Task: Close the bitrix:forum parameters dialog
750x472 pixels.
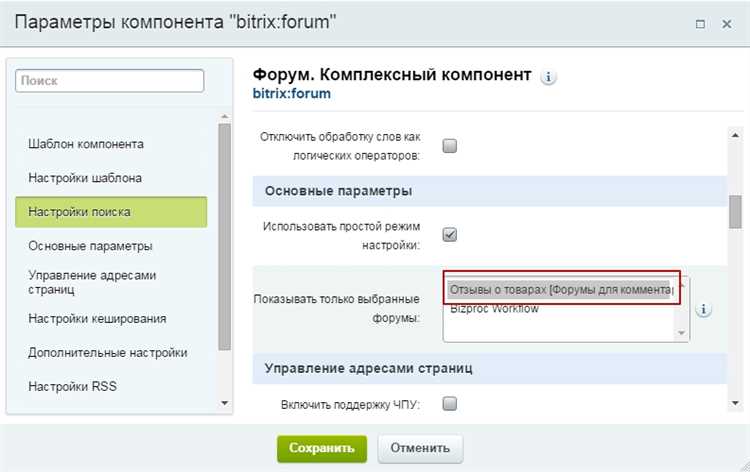Action: point(727,24)
